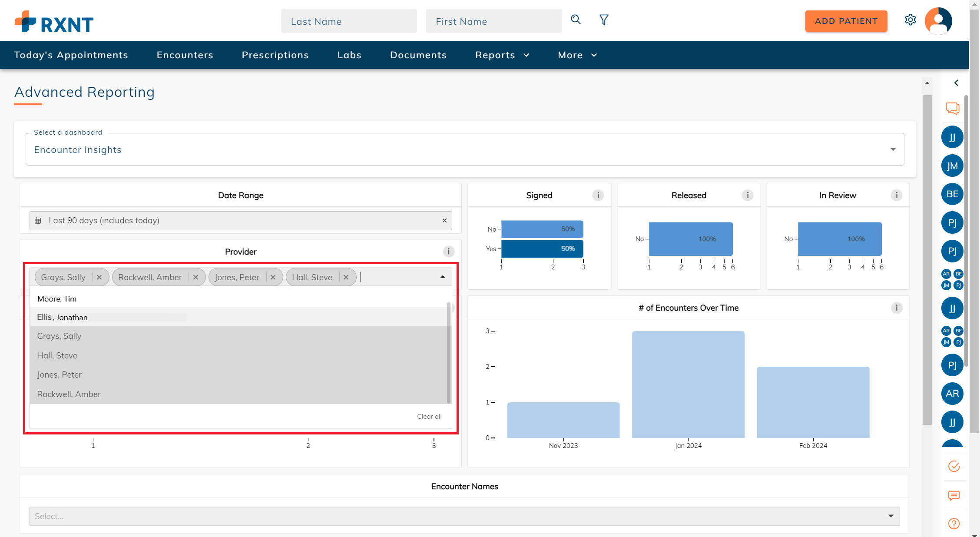Show info for Encounters Over Time chart
The height and width of the screenshot is (537, 980).
click(x=897, y=308)
